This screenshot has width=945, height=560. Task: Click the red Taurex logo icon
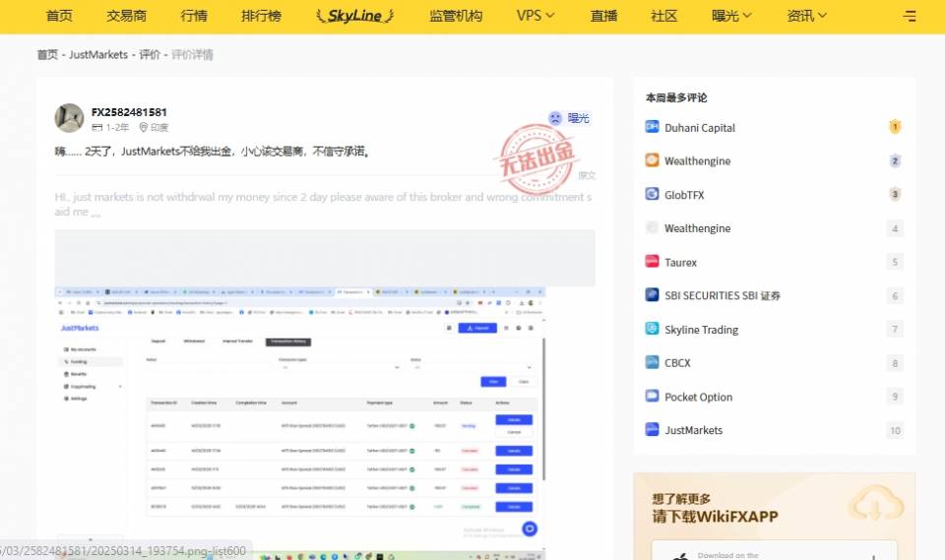tap(652, 261)
